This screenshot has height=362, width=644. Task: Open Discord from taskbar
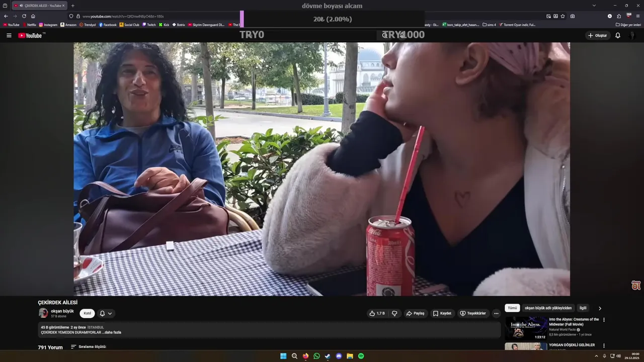click(x=339, y=356)
